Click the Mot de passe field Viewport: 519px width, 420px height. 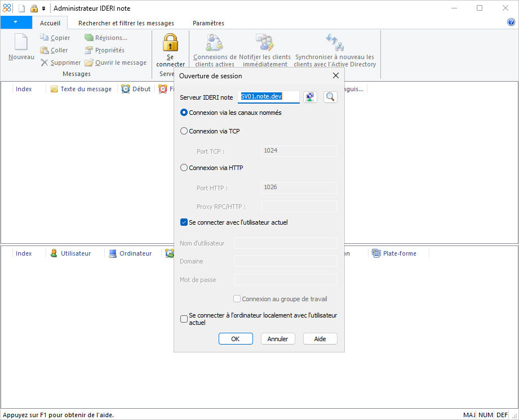pyautogui.click(x=286, y=279)
